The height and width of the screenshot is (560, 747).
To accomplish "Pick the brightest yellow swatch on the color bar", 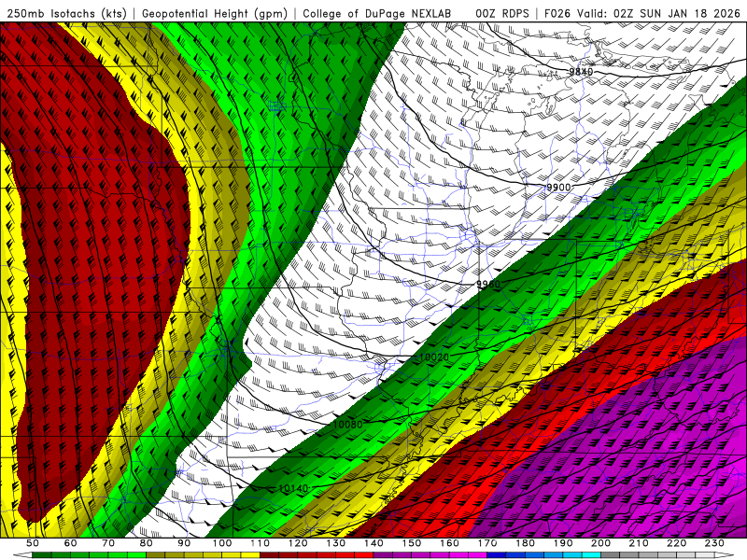I will click(250, 555).
